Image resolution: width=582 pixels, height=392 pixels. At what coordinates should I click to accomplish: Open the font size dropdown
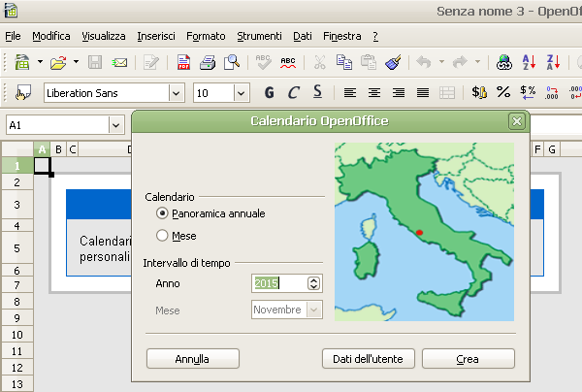240,94
